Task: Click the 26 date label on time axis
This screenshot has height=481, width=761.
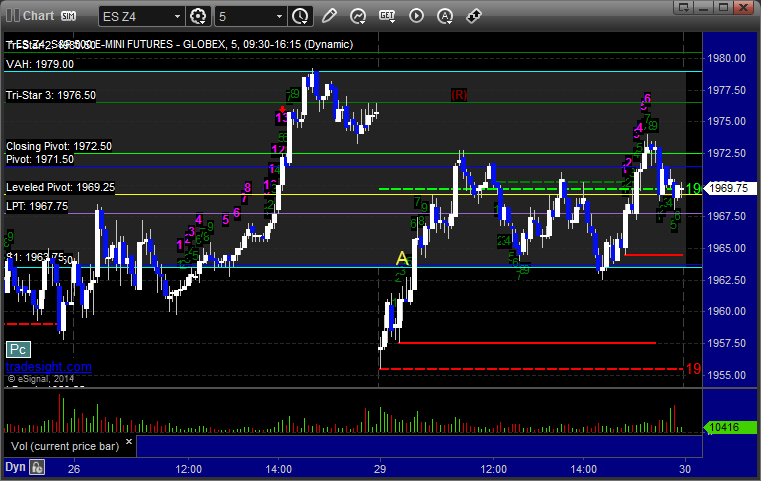Action: click(74, 469)
